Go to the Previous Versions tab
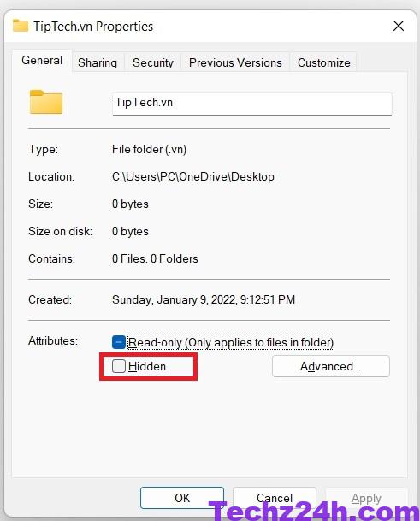The image size is (420, 521). pyautogui.click(x=235, y=62)
